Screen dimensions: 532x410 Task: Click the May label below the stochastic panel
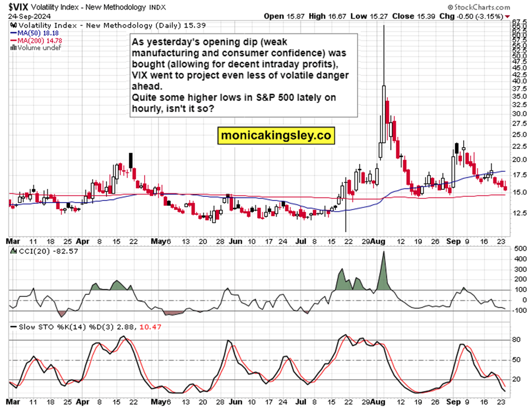click(159, 402)
